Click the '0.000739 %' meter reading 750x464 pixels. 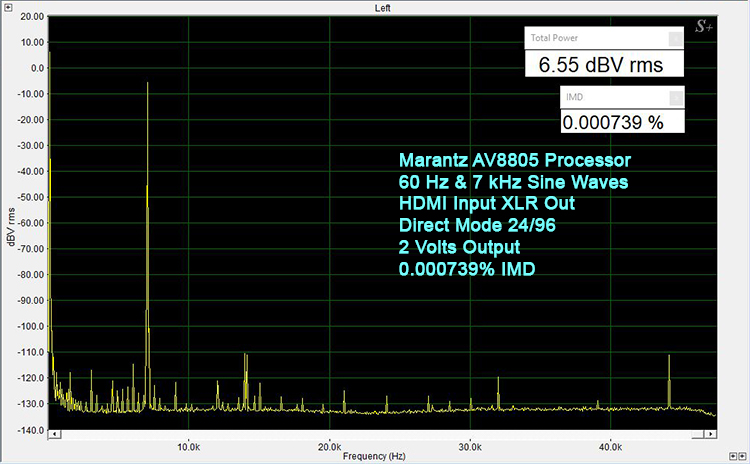[x=613, y=122]
